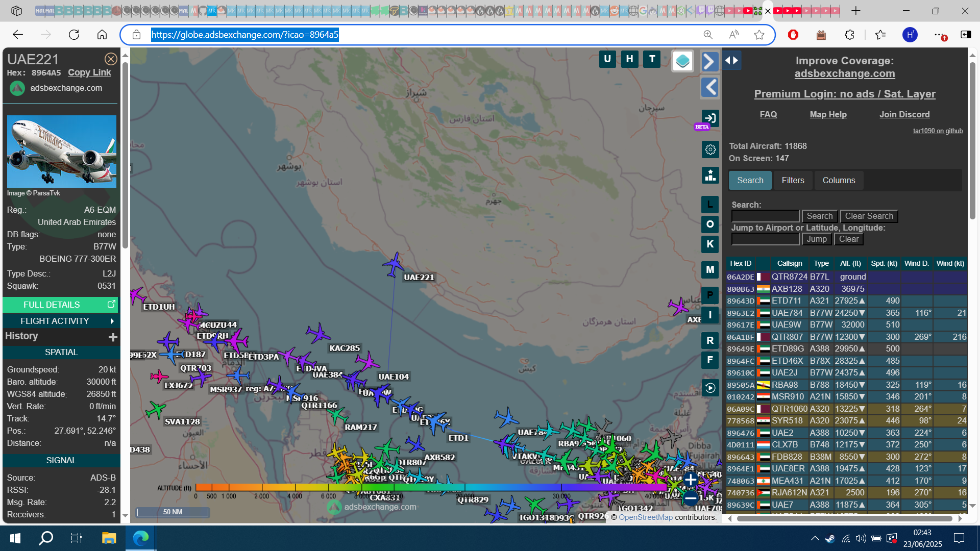Select the ETD711 row in aircraft table
980x551 pixels.
click(846, 301)
